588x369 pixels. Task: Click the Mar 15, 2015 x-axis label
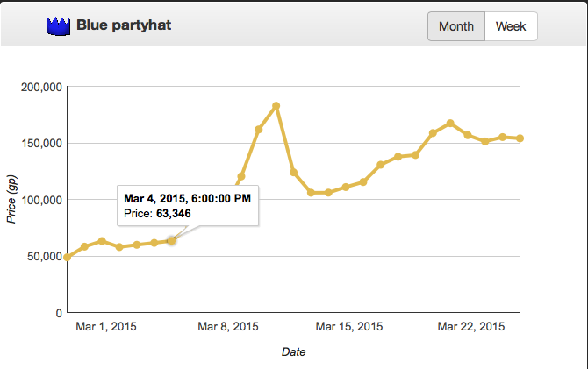click(348, 328)
